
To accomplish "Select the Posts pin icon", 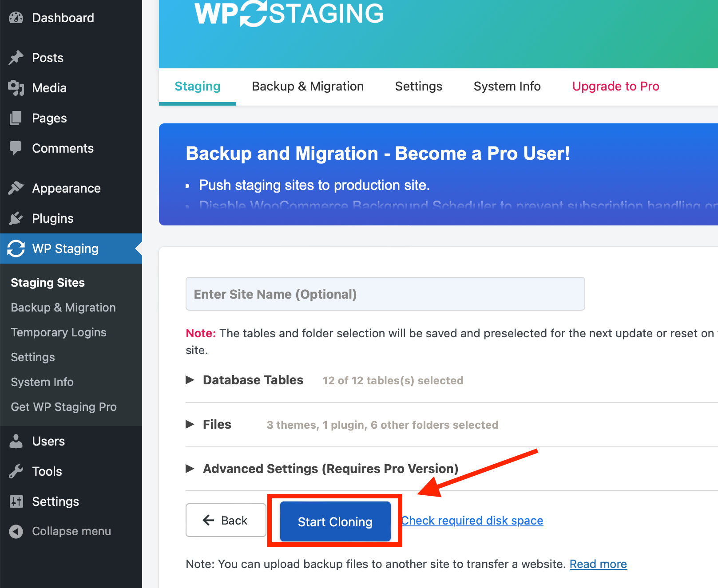I will [x=16, y=57].
